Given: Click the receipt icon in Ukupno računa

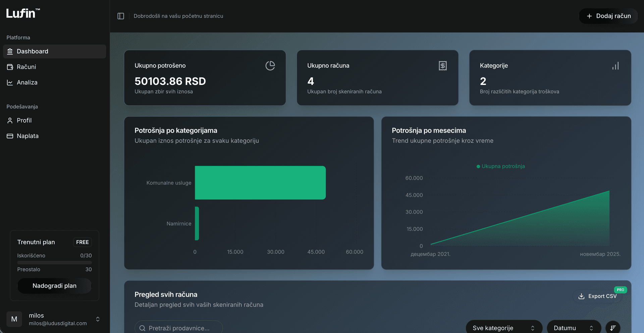Looking at the screenshot, I should pos(442,66).
